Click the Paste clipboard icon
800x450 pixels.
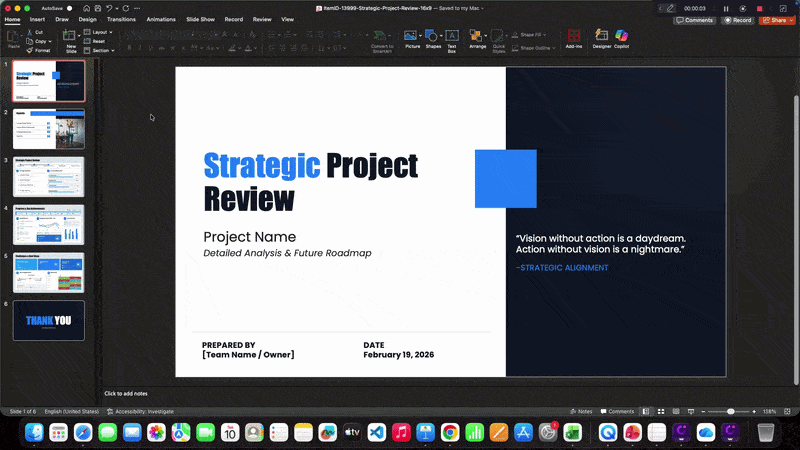tap(14, 39)
